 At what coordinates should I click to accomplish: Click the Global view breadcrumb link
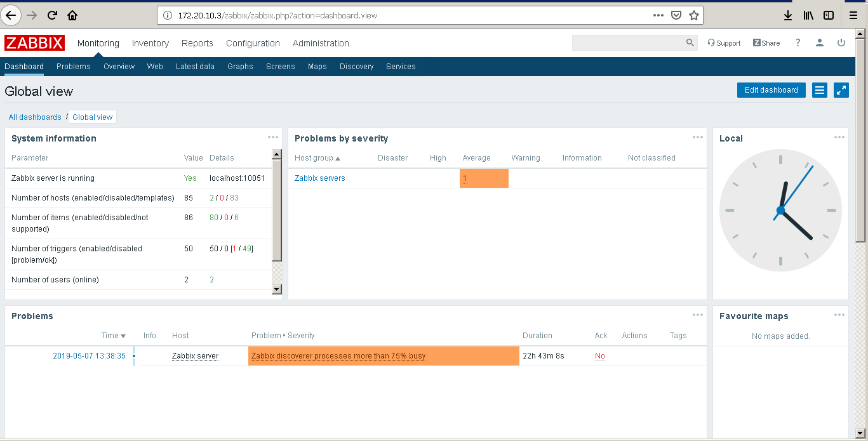click(x=93, y=117)
